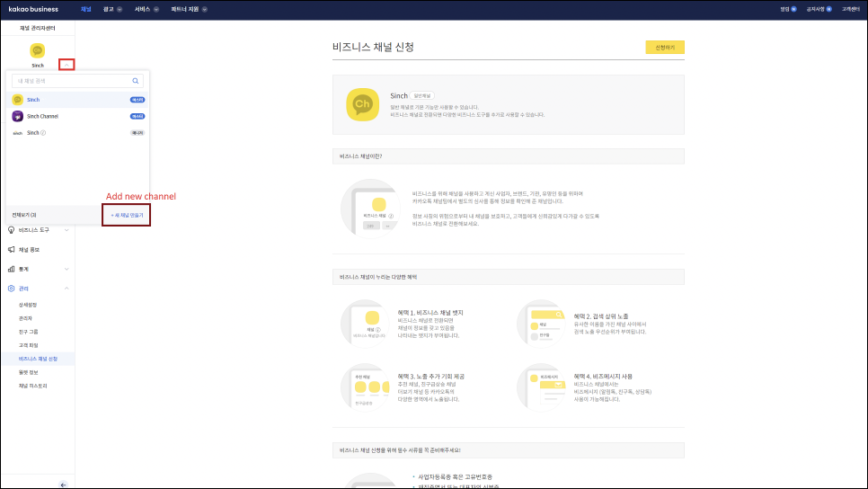The width and height of the screenshot is (868, 489).
Task: Select the highlighted Sinch channel row
Action: coord(77,100)
